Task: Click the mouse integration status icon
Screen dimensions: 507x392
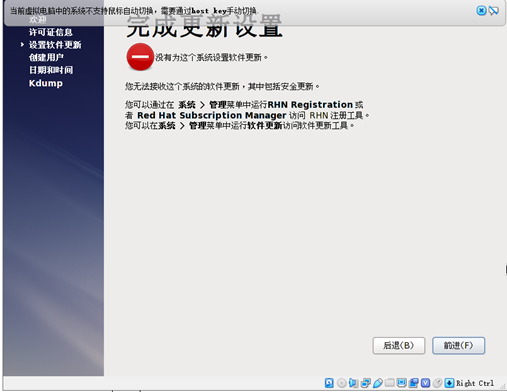Action: tap(438, 383)
